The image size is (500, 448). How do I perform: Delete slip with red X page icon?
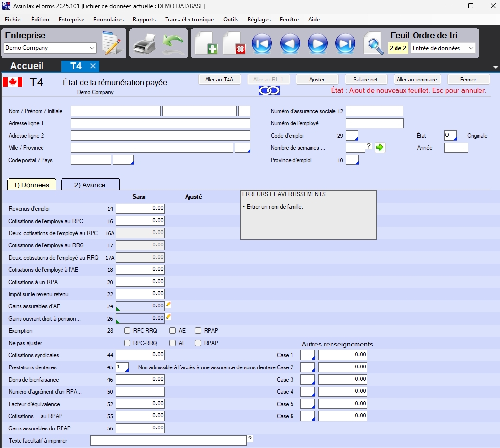234,43
